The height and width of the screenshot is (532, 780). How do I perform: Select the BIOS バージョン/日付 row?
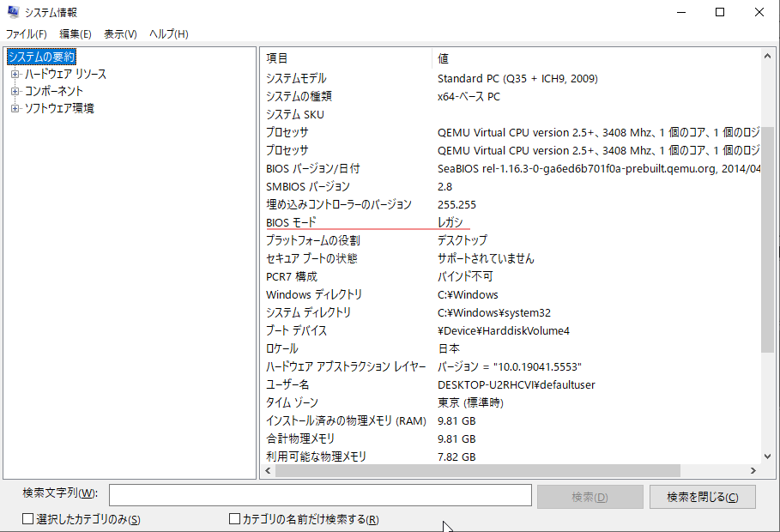click(511, 169)
